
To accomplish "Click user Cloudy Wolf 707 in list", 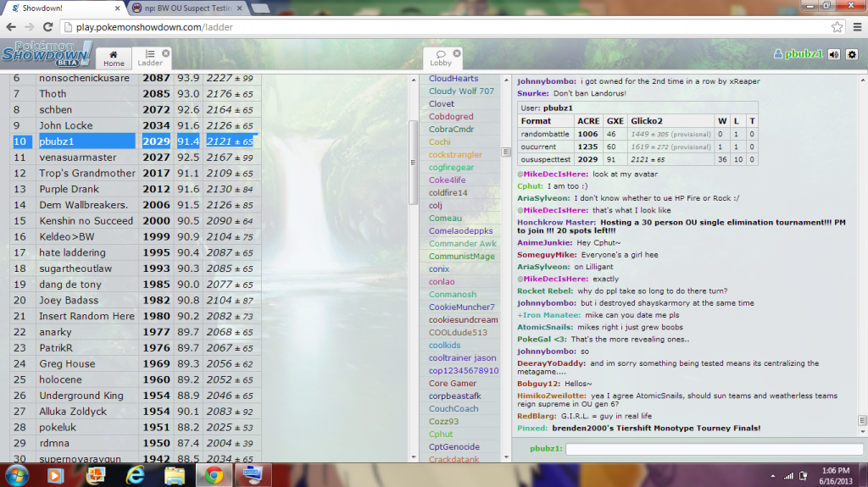I will (x=461, y=91).
